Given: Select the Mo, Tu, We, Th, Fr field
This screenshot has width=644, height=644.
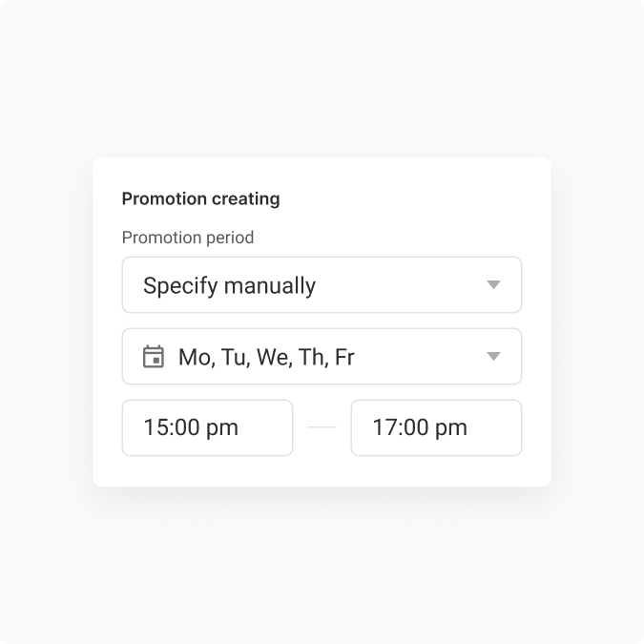Looking at the screenshot, I should point(322,357).
